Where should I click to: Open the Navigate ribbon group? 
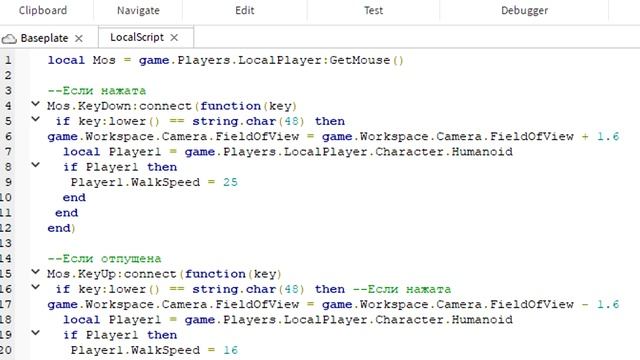[x=138, y=10]
